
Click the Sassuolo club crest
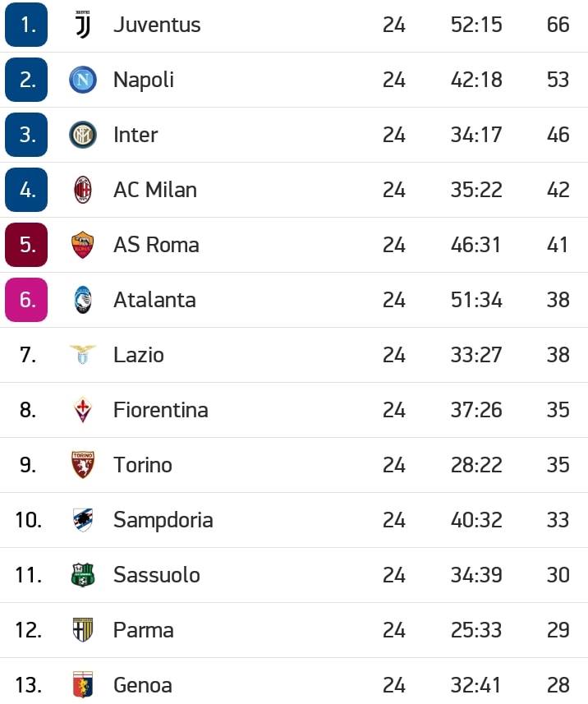[83, 575]
